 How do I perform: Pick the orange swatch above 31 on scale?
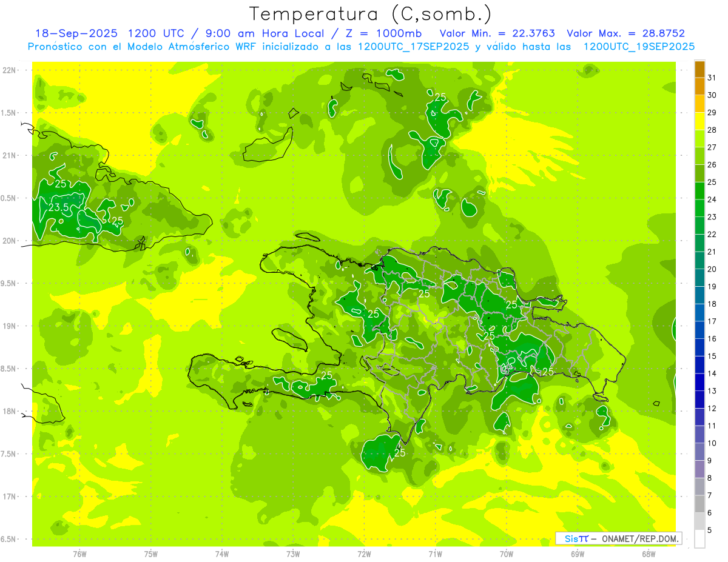pos(699,69)
